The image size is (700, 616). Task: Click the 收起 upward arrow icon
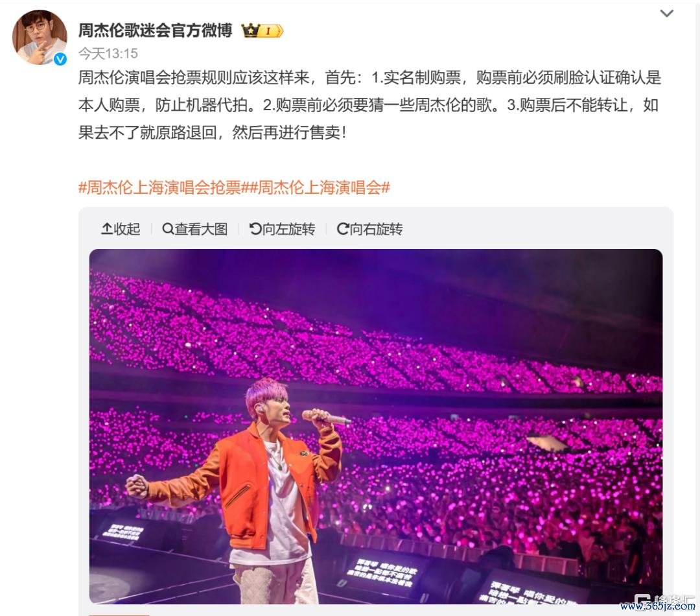[x=107, y=229]
